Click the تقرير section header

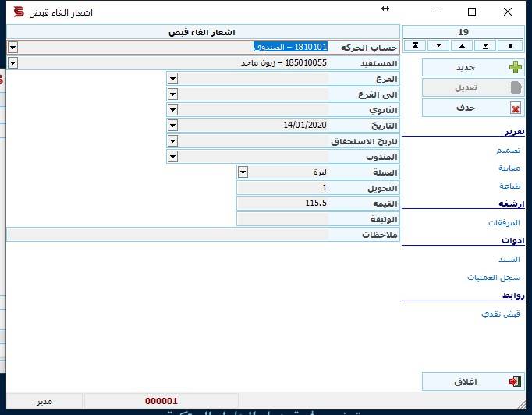514,132
